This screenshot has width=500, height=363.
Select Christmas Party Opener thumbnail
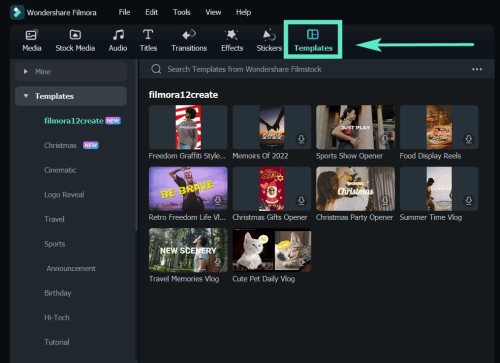[355, 189]
